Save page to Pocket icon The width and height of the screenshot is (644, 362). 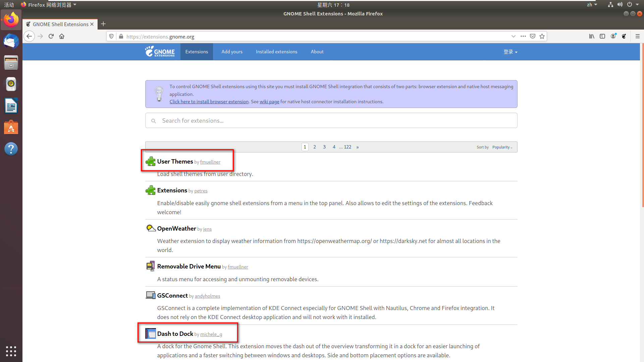pyautogui.click(x=533, y=36)
